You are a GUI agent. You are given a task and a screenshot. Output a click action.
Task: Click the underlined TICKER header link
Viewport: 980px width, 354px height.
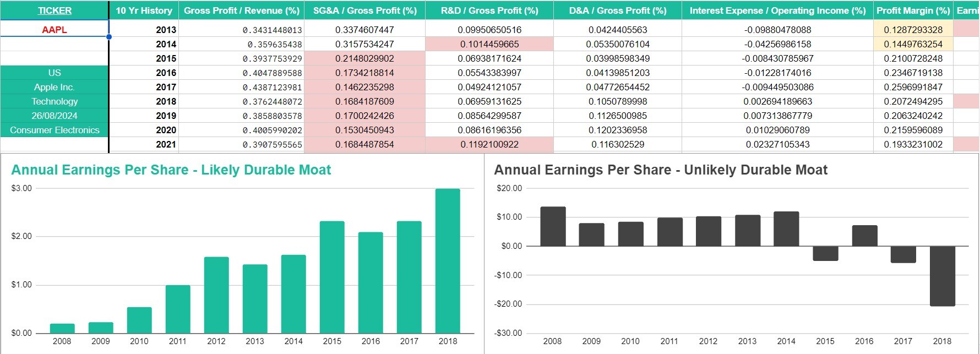(x=55, y=10)
